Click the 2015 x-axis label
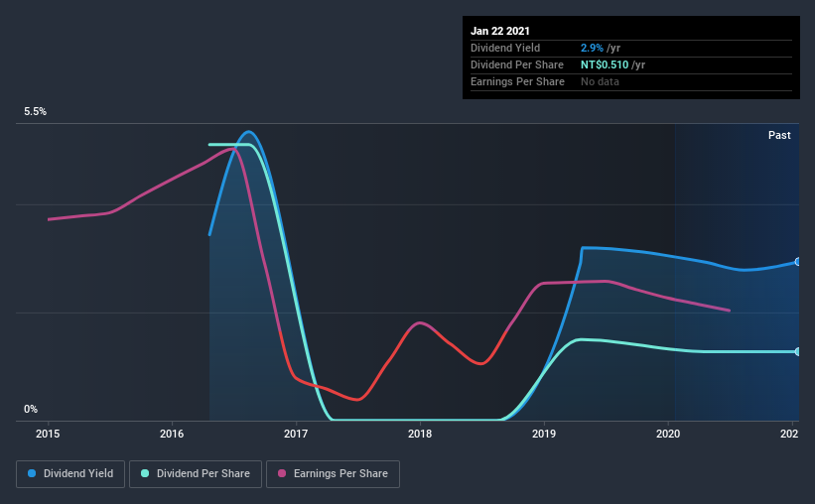Screen dimensions: 815x504 48,434
